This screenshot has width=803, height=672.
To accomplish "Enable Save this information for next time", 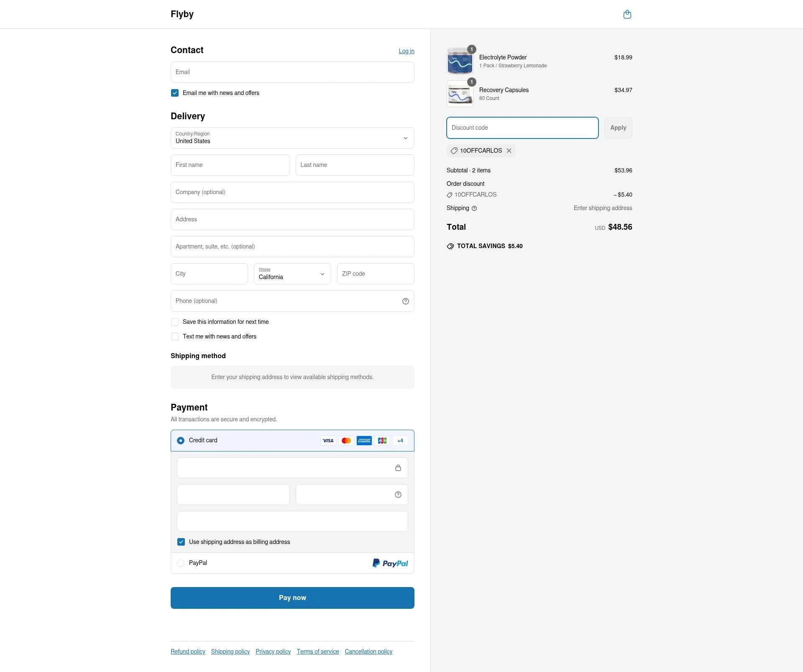I will tap(174, 322).
